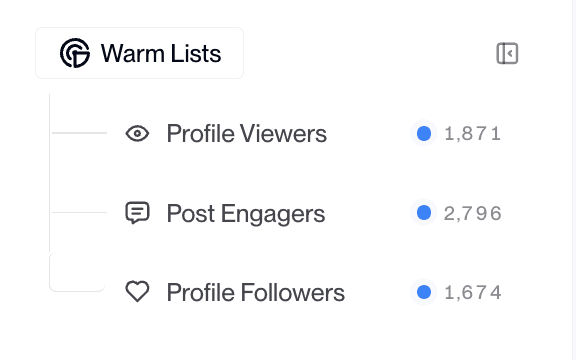576x360 pixels.
Task: Click the blue dot next to 1,674
Action: tap(424, 292)
